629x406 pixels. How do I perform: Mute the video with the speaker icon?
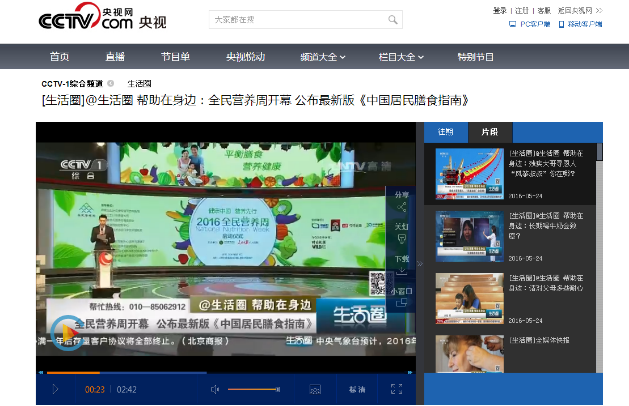click(215, 389)
